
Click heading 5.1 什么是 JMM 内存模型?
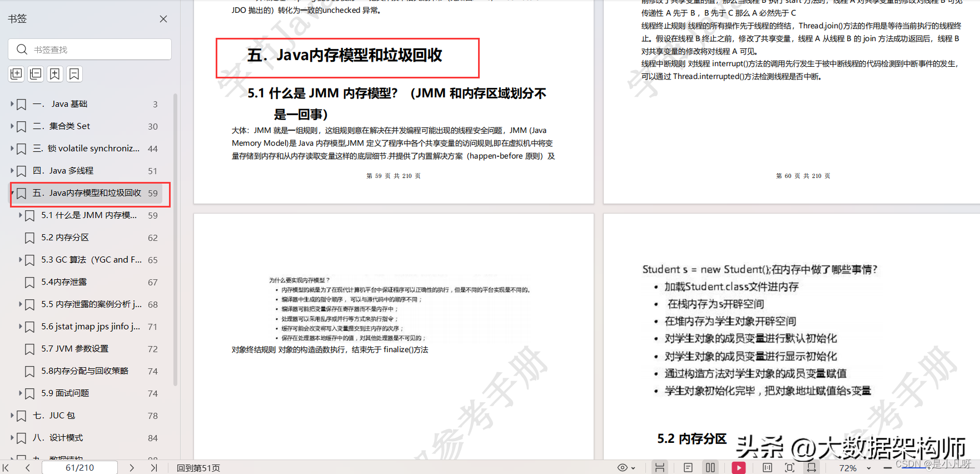tap(397, 103)
